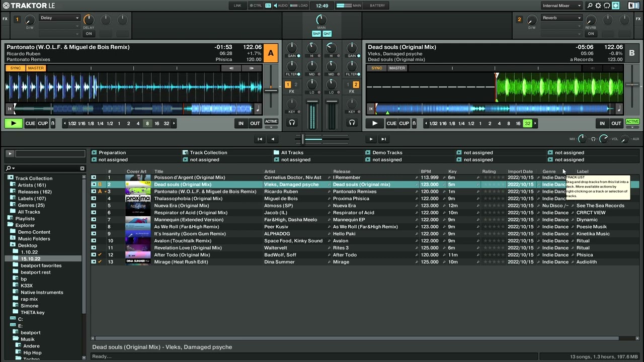Sort tracks by the BPM column header
This screenshot has height=362, width=644.
click(426, 171)
